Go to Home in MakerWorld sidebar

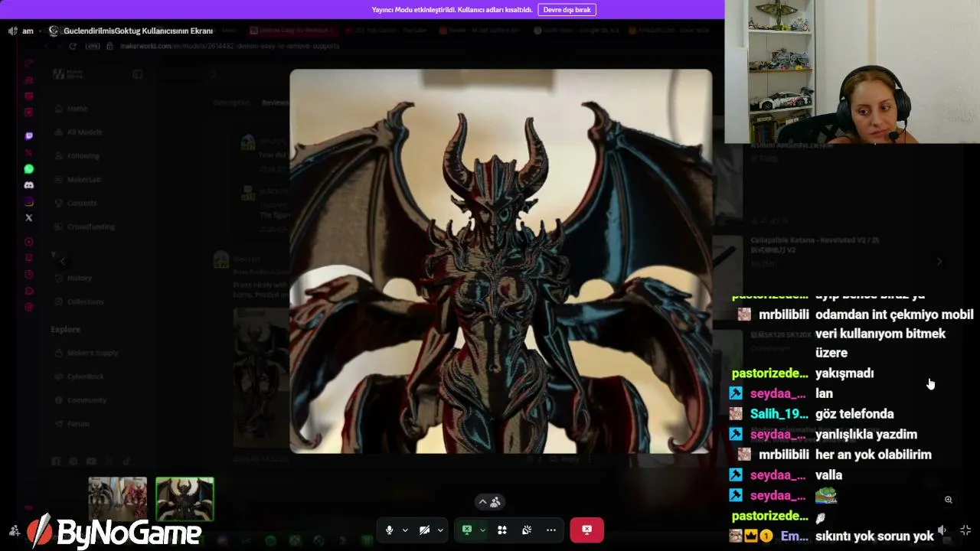tap(77, 109)
